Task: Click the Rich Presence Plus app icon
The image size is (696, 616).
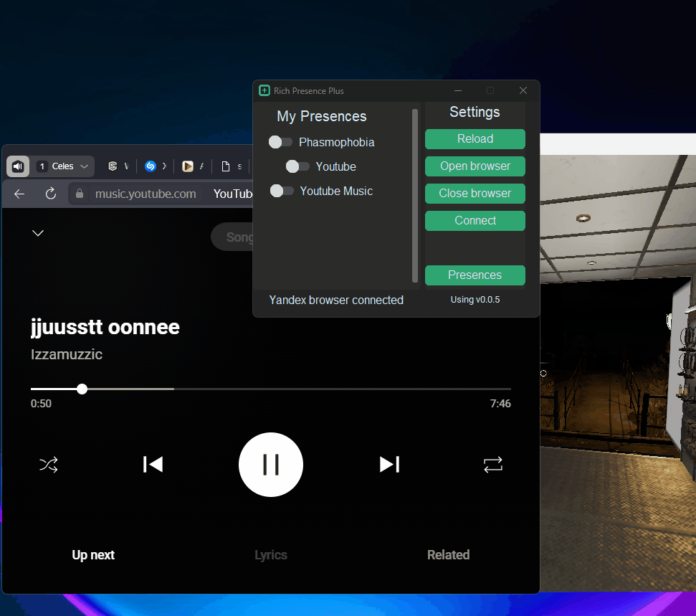Action: point(264,90)
